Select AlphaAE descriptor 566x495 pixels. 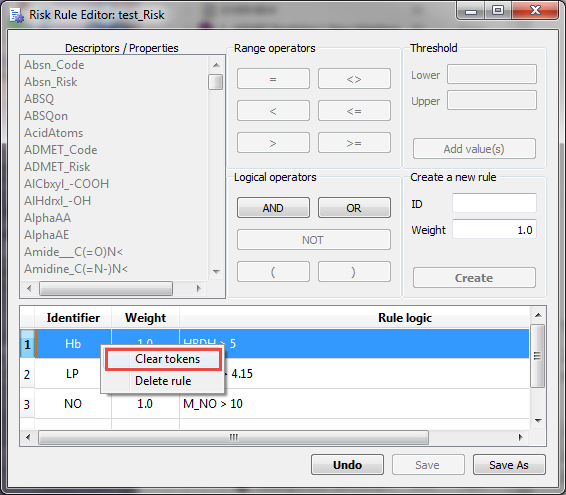(46, 235)
